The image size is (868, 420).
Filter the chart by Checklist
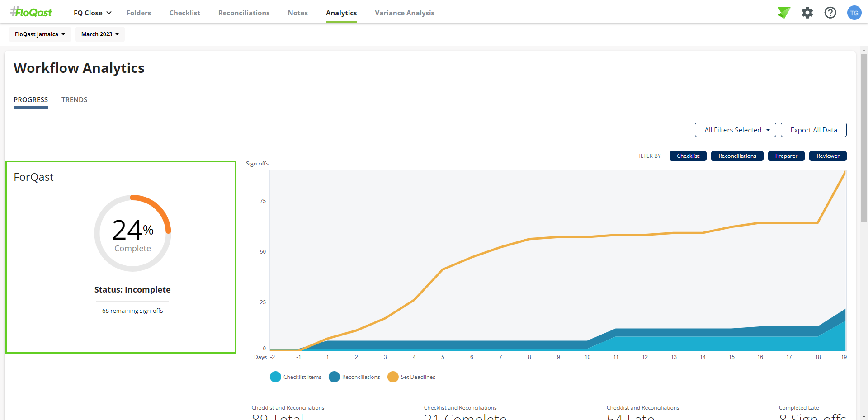[688, 156]
